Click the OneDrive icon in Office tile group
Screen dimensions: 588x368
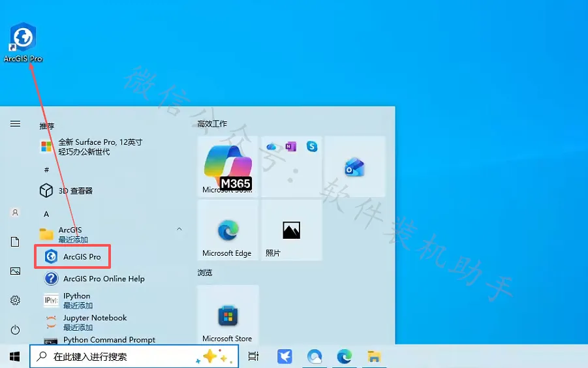point(271,147)
